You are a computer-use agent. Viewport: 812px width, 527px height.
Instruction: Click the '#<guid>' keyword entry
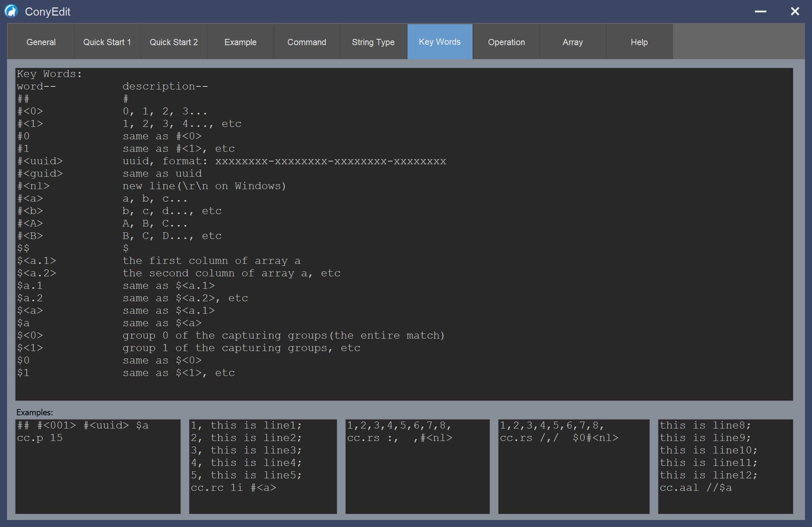[40, 173]
